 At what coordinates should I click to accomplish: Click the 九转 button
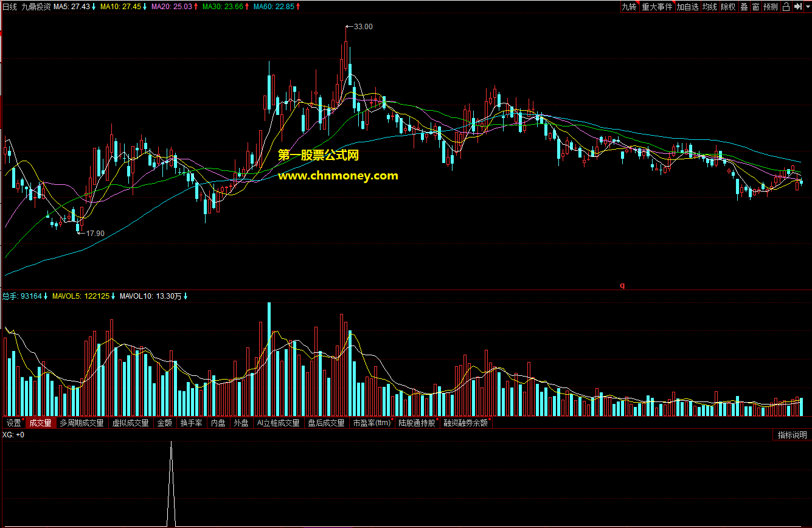(x=629, y=7)
